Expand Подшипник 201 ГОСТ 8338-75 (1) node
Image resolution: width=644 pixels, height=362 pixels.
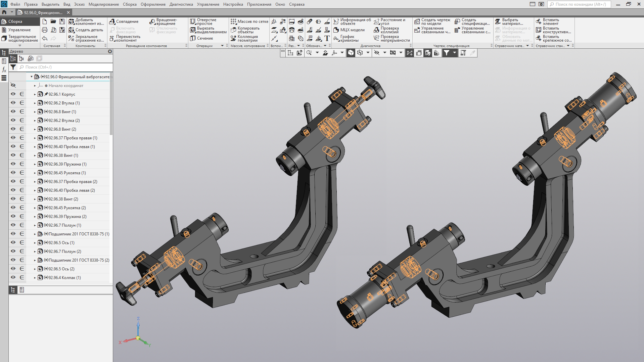(x=35, y=234)
